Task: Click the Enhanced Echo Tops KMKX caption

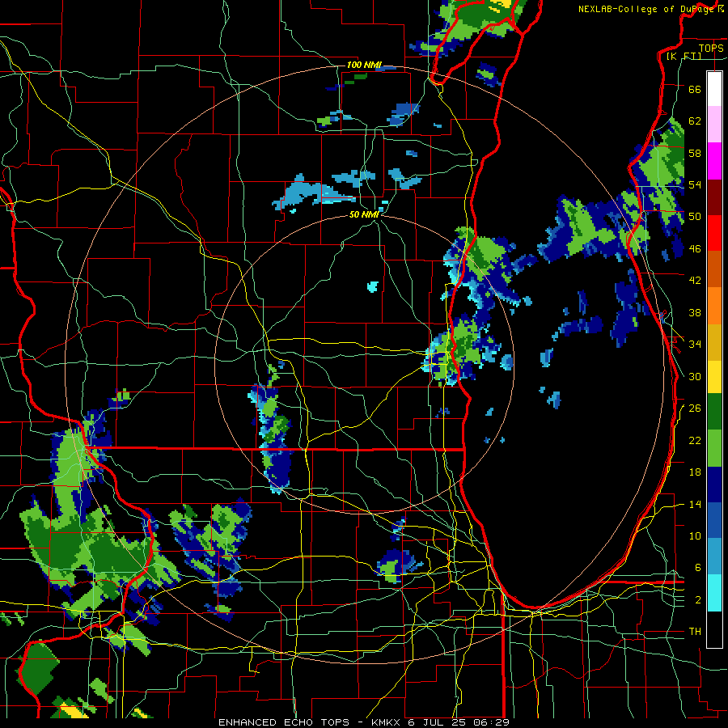Action: (x=363, y=722)
